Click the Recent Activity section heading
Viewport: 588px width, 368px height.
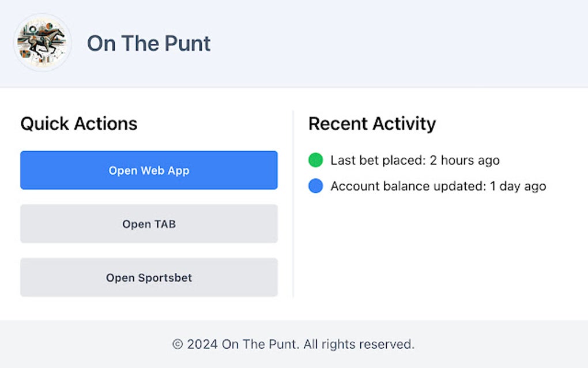(372, 123)
